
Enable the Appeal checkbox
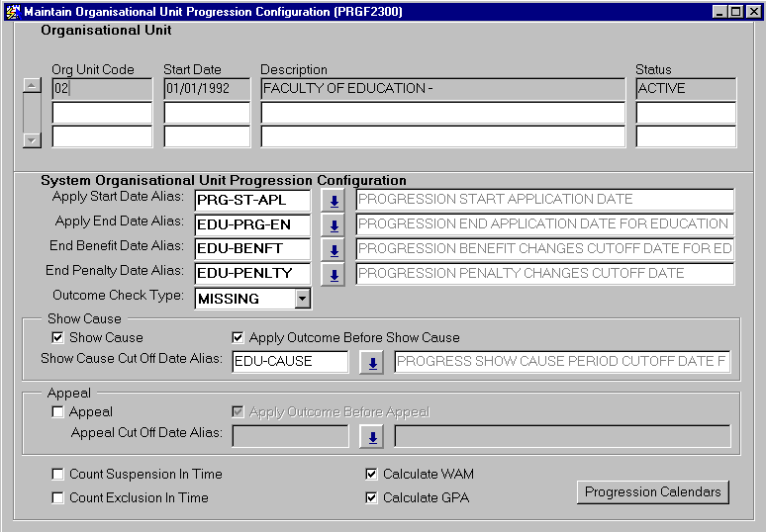click(x=58, y=412)
